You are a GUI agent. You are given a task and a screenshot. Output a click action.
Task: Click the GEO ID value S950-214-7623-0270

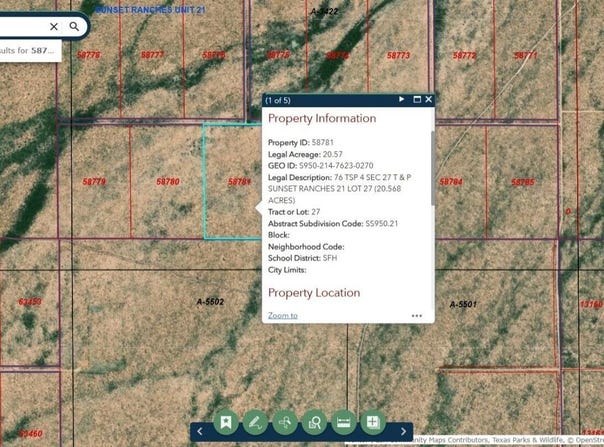click(336, 166)
